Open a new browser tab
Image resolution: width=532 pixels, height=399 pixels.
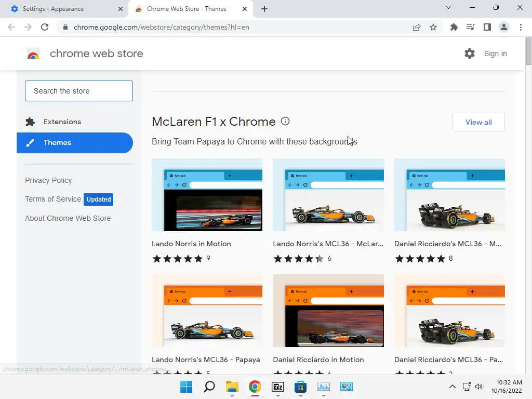264,9
